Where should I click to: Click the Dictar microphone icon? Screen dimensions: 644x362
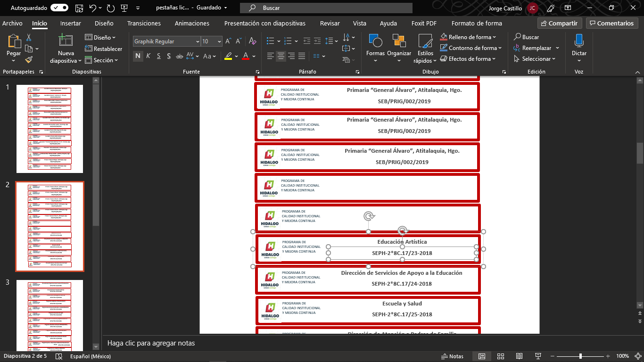click(x=579, y=41)
